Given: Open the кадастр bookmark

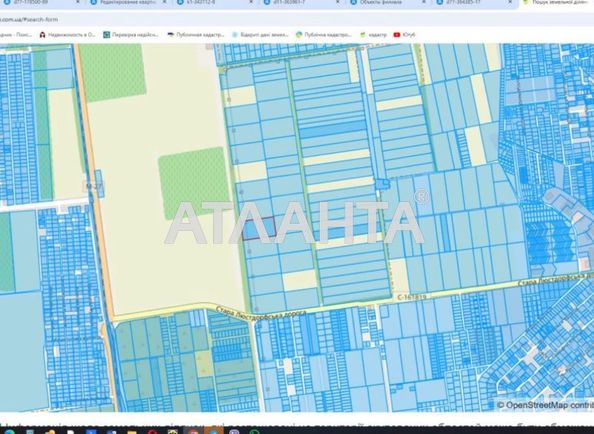Looking at the screenshot, I should pyautogui.click(x=373, y=35).
